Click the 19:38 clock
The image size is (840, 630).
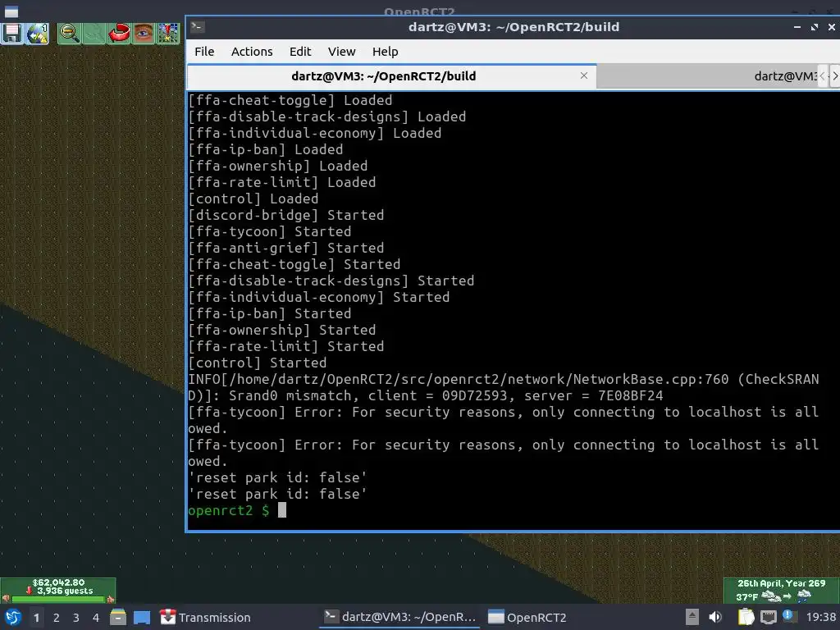pos(820,617)
